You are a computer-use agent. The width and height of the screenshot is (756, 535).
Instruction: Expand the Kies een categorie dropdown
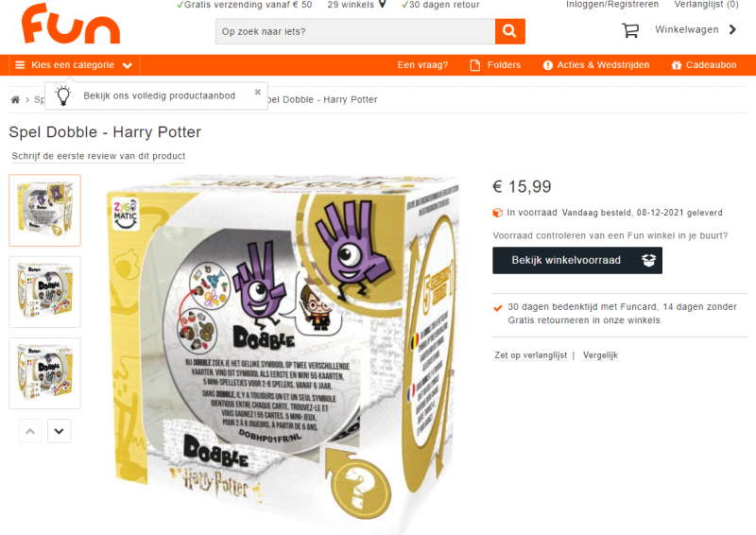74,65
